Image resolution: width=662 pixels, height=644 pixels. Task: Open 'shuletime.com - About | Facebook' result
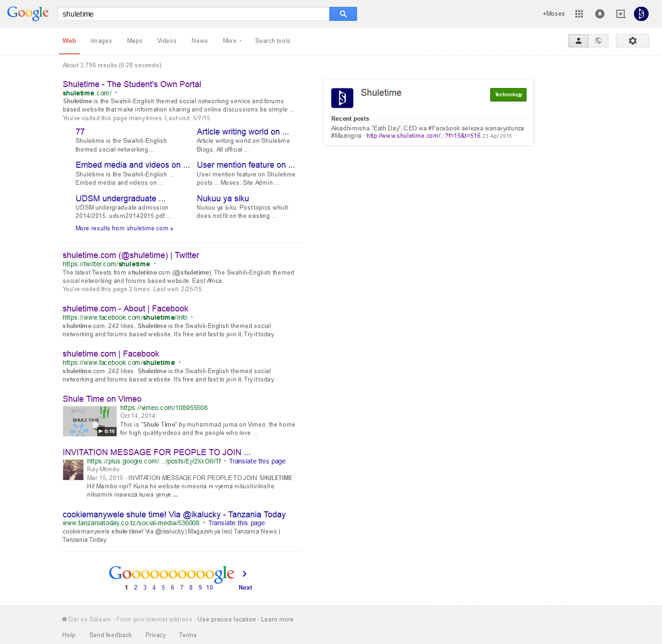click(125, 309)
